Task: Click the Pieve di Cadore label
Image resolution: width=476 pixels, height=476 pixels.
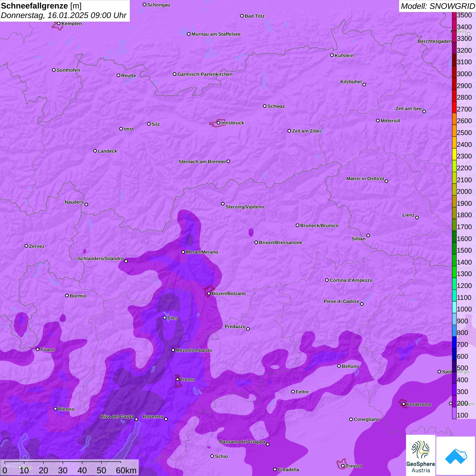Action: pos(341,301)
